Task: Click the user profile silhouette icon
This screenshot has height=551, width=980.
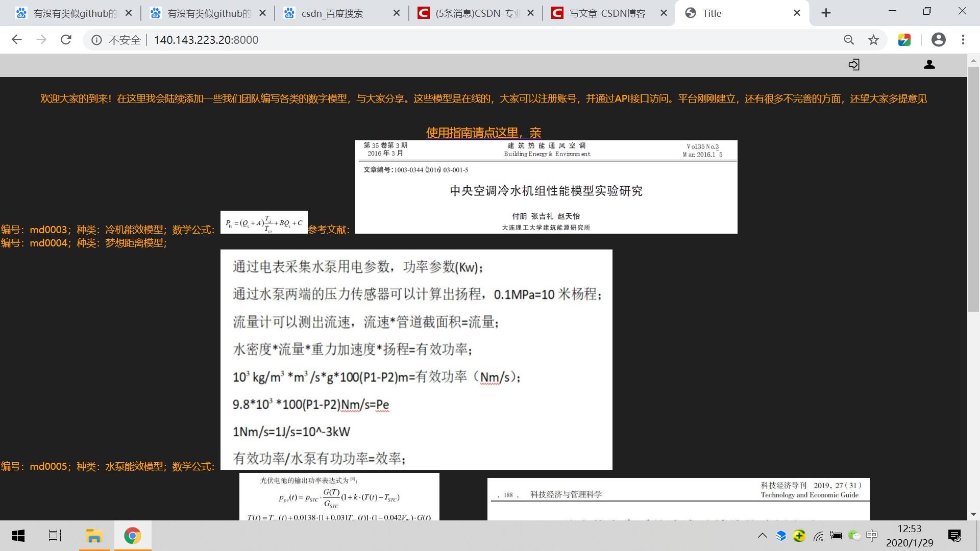Action: (x=929, y=64)
